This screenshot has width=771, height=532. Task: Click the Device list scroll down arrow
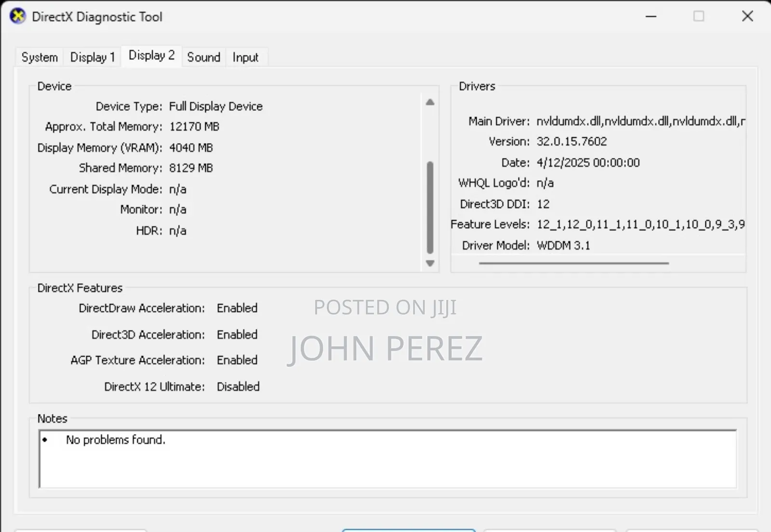pos(430,263)
